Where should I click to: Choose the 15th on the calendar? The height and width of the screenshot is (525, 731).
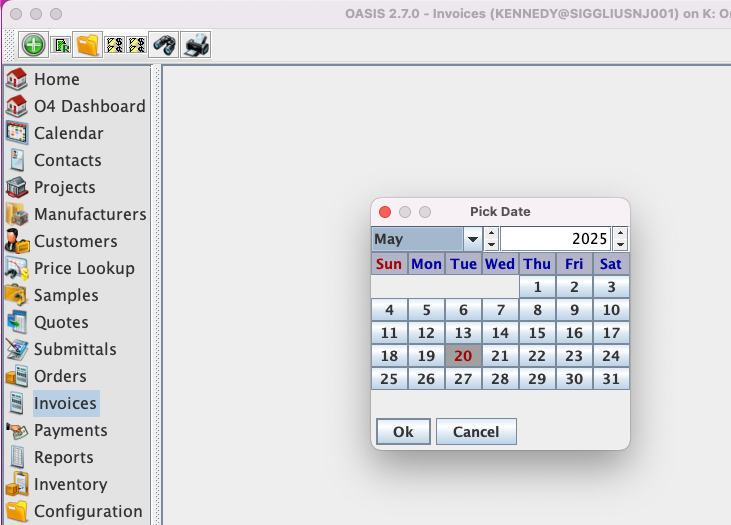point(537,333)
